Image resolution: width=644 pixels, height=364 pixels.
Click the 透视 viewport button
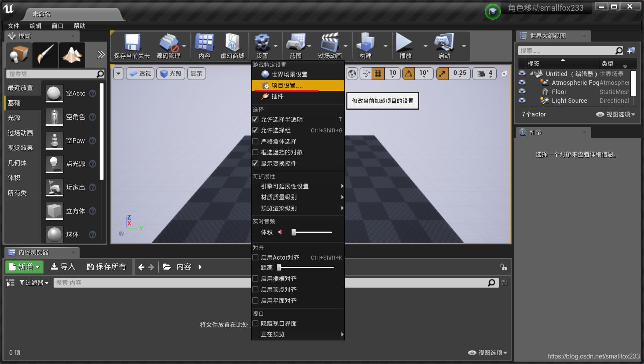tap(140, 74)
